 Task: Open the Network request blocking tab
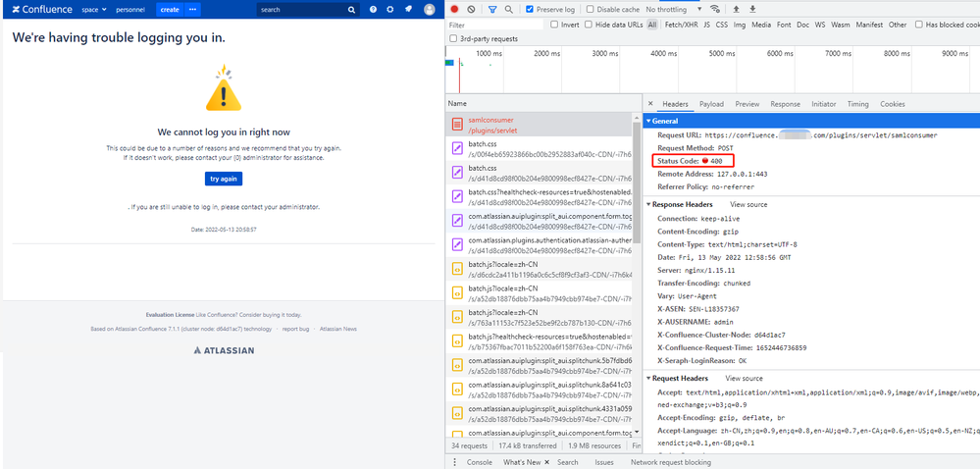671,462
